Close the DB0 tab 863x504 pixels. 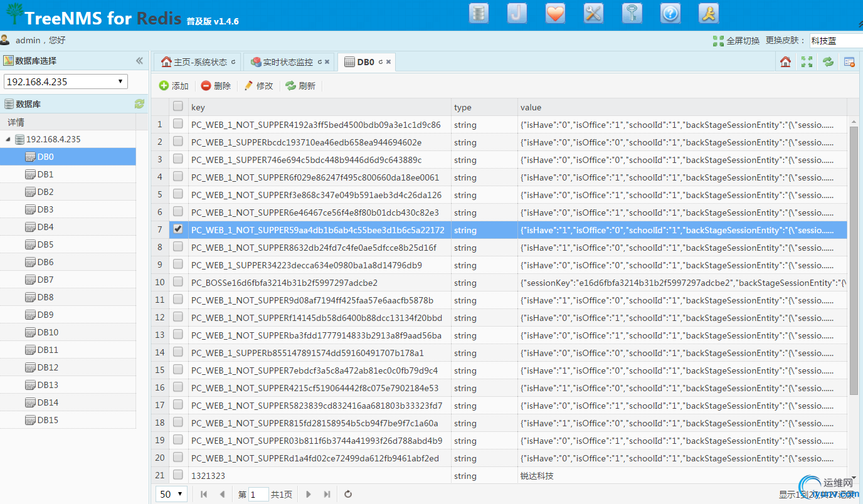pos(389,62)
